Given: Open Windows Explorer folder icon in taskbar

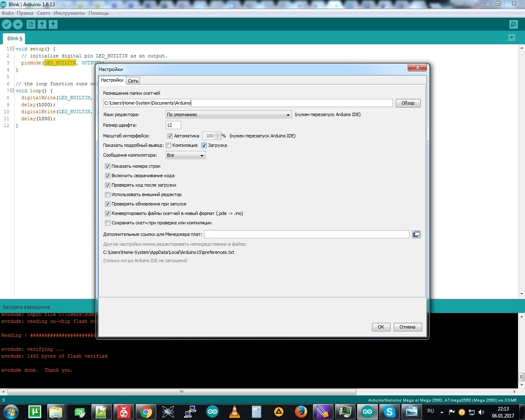Looking at the screenshot, I should [x=56, y=412].
